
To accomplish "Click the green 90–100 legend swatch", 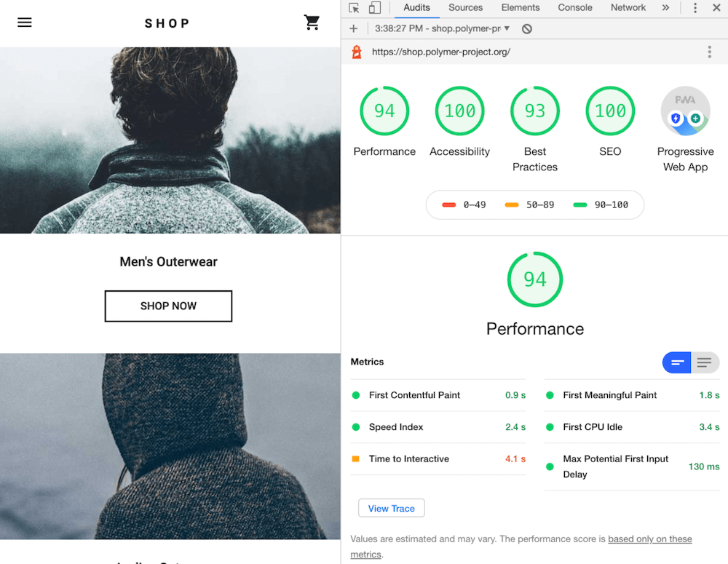I will point(580,204).
